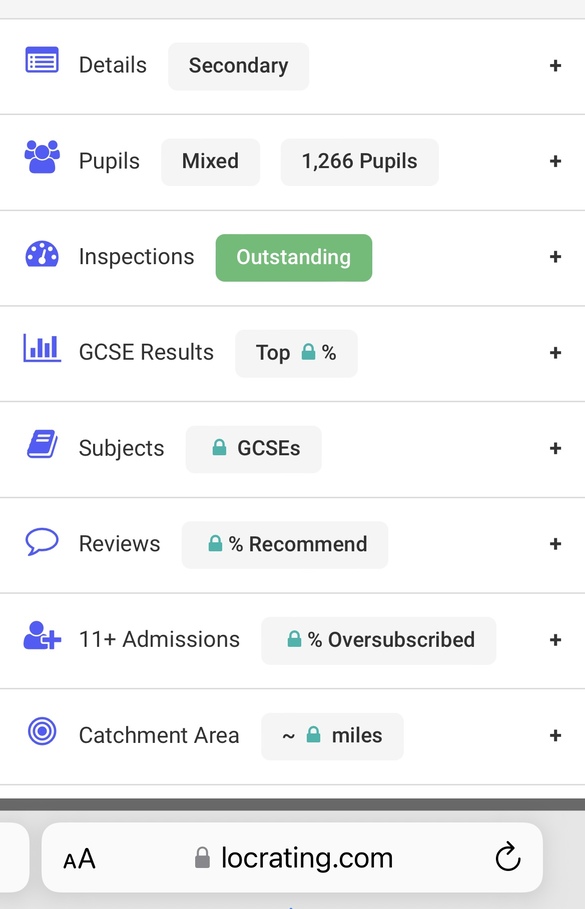The image size is (585, 909).
Task: Click the 11+ Admissions person-plus icon
Action: [42, 635]
